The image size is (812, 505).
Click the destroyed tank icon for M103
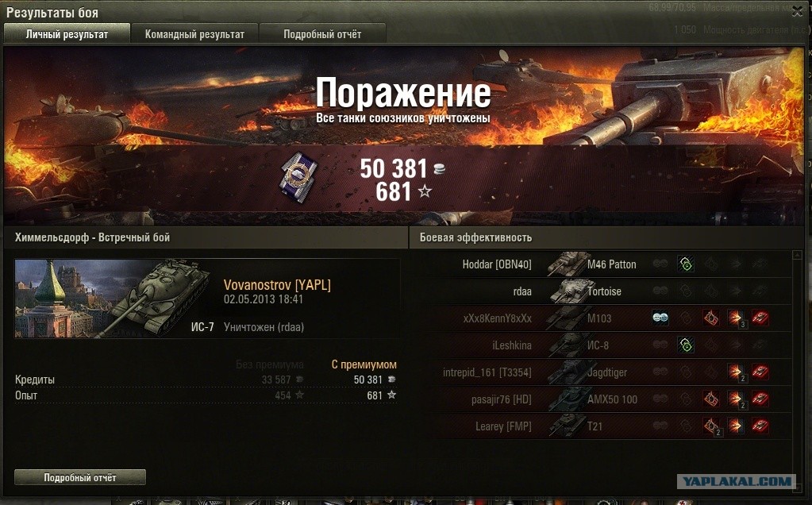(760, 318)
